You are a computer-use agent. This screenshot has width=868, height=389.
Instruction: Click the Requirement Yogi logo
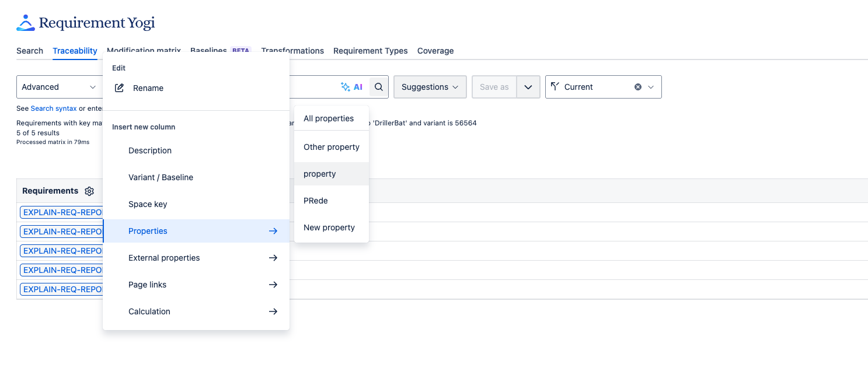coord(85,23)
